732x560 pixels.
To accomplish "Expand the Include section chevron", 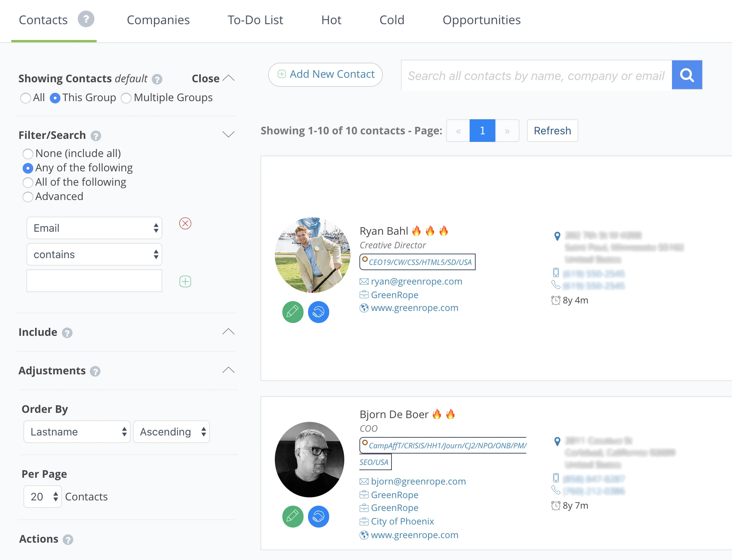I will 228,332.
